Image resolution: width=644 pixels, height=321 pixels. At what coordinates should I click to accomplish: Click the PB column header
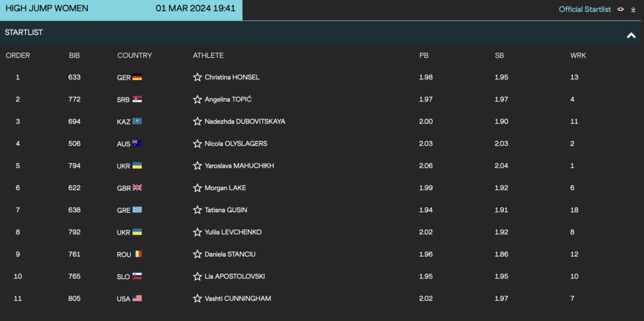pos(424,55)
